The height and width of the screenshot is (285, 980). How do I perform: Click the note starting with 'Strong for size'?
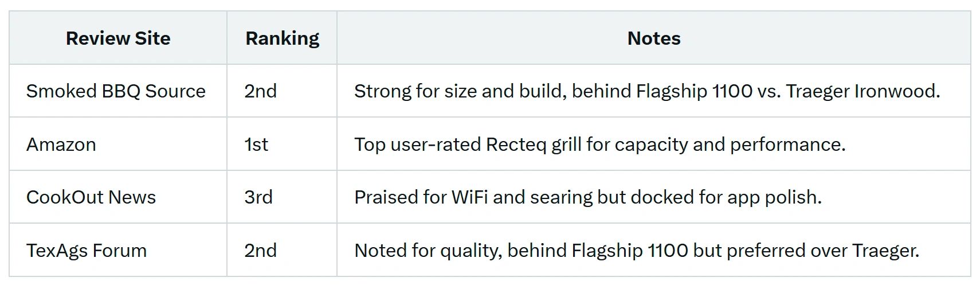click(x=646, y=91)
